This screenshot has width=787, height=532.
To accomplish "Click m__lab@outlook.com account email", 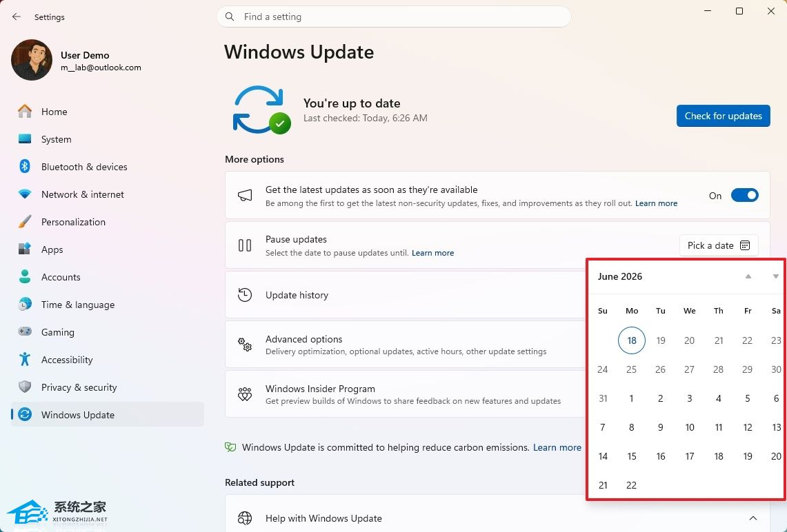I will (101, 68).
